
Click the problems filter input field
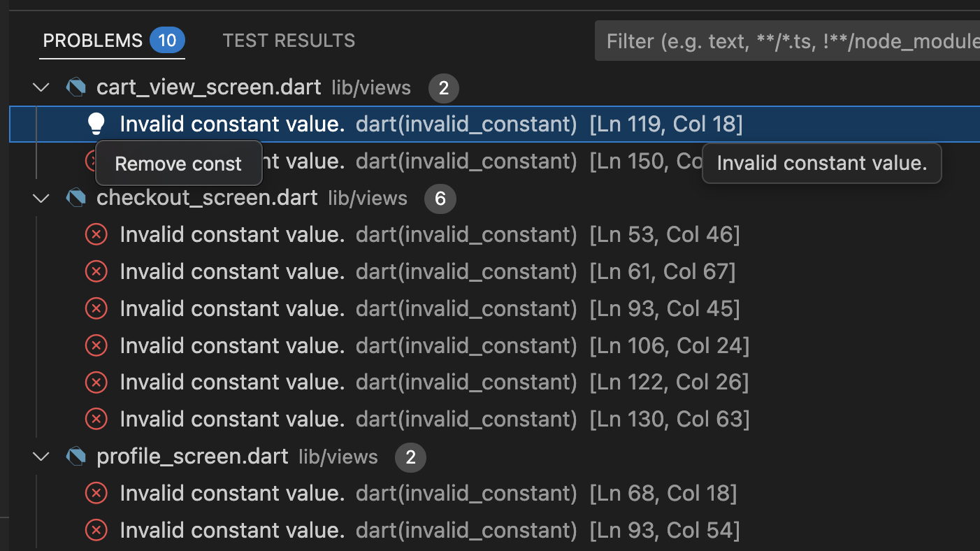click(783, 41)
